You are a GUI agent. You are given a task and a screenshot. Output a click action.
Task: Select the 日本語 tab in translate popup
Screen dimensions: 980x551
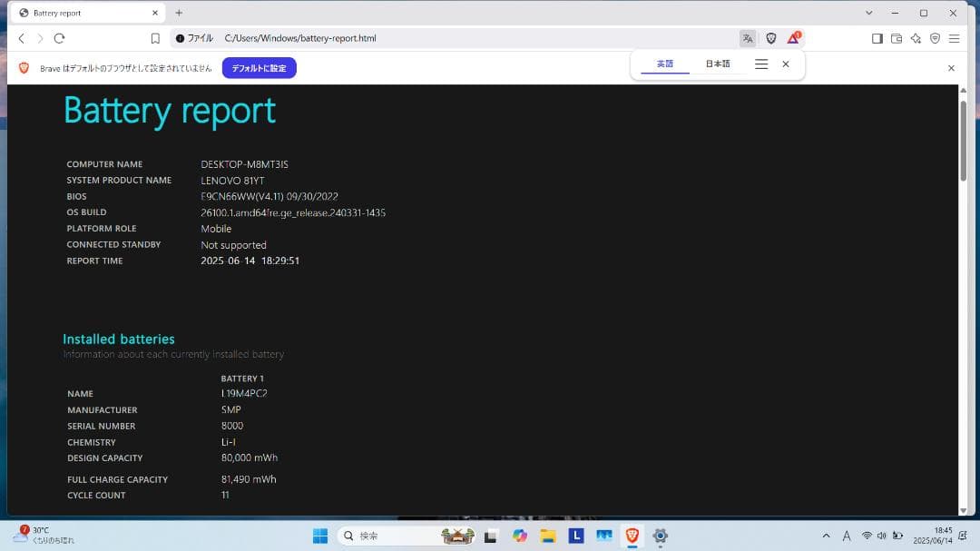coord(718,64)
